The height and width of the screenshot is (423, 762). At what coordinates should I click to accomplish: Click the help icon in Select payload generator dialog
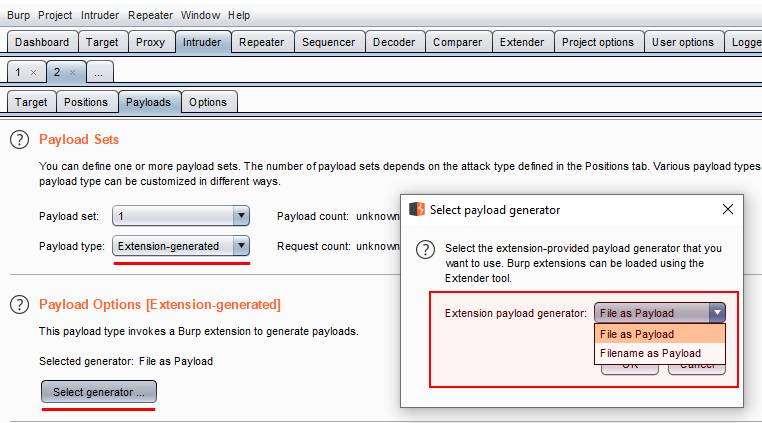[x=425, y=249]
